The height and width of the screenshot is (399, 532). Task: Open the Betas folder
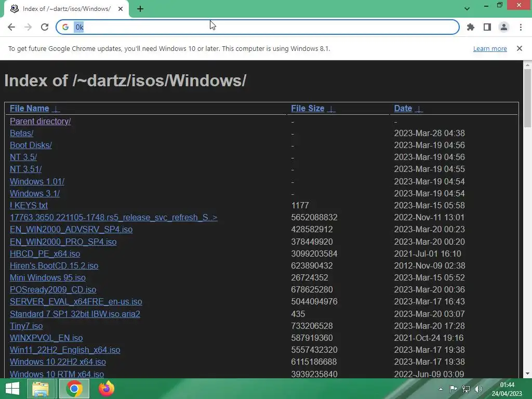pos(21,133)
